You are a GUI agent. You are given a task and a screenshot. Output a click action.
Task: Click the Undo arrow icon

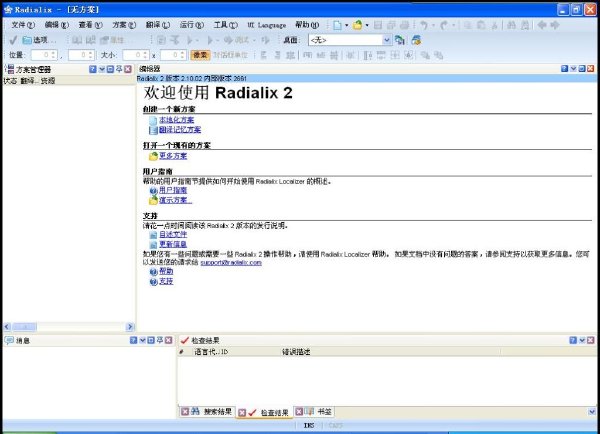click(x=424, y=25)
